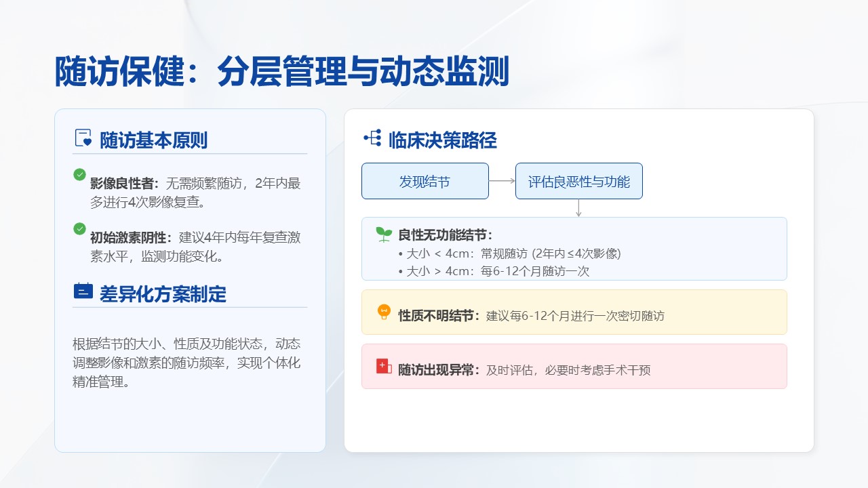Image resolution: width=868 pixels, height=488 pixels.
Task: Click the calendar icon beside 差异化方案制定
Action: [x=83, y=291]
